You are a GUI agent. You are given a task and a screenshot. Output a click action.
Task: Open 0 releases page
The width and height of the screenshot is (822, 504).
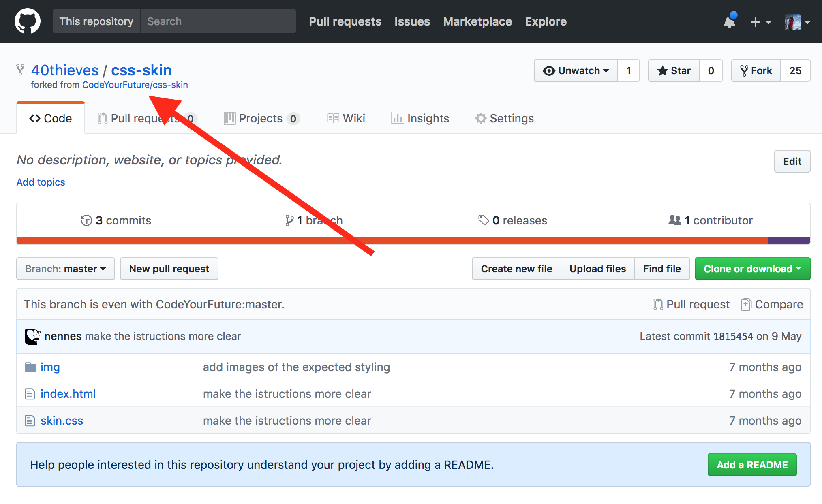(513, 220)
